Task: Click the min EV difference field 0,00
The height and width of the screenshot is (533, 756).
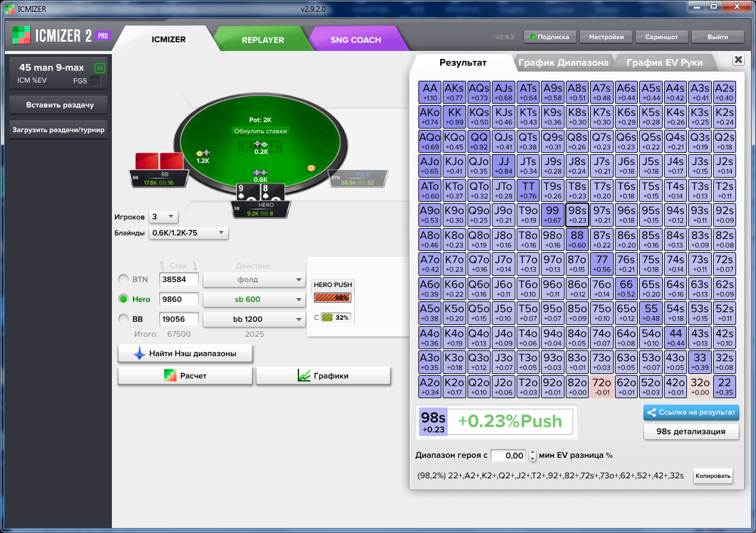Action: click(509, 455)
